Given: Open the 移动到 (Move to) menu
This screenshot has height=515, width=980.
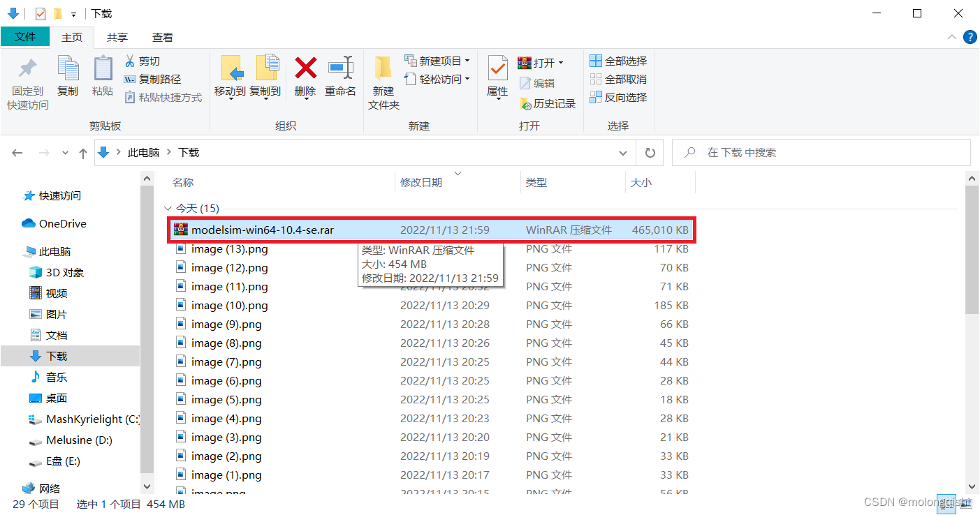Looking at the screenshot, I should click(x=230, y=77).
